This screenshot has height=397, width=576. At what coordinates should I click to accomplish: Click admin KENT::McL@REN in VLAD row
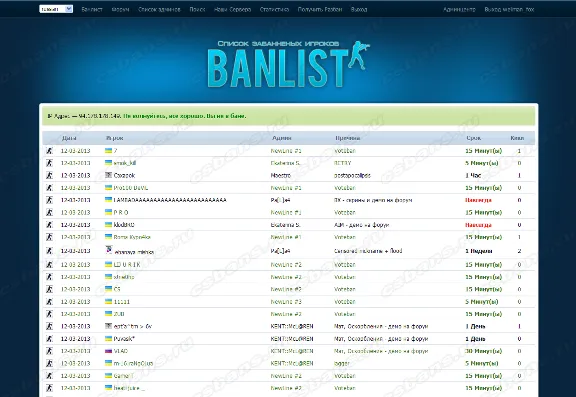[292, 351]
